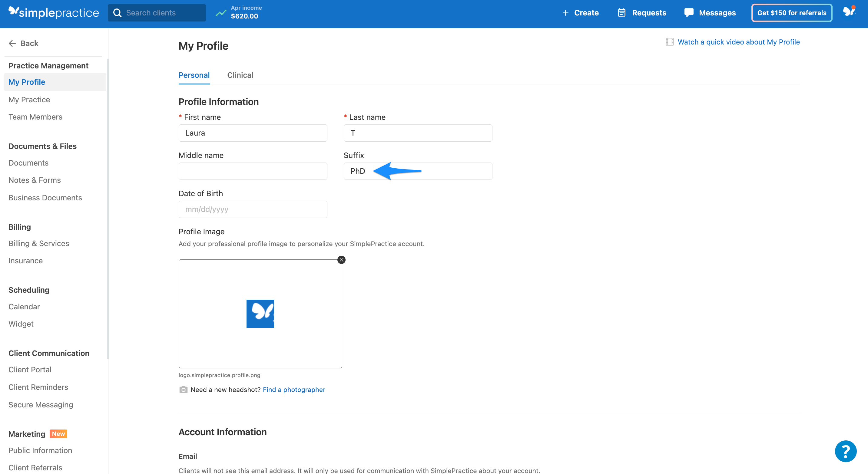Click the Account Information heading
This screenshot has height=474, width=868.
click(222, 432)
